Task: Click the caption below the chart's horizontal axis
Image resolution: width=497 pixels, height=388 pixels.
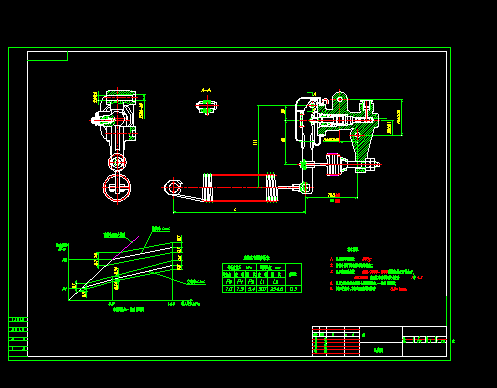Action: [x=129, y=310]
